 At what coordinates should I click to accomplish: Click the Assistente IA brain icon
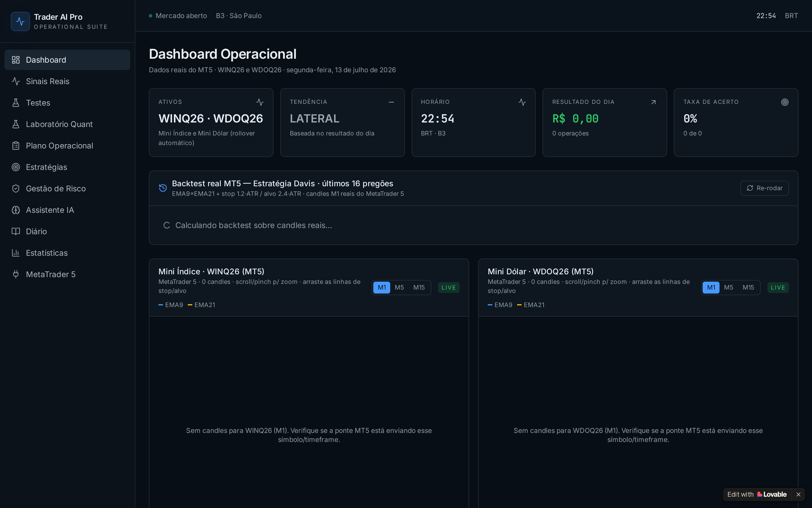16,210
